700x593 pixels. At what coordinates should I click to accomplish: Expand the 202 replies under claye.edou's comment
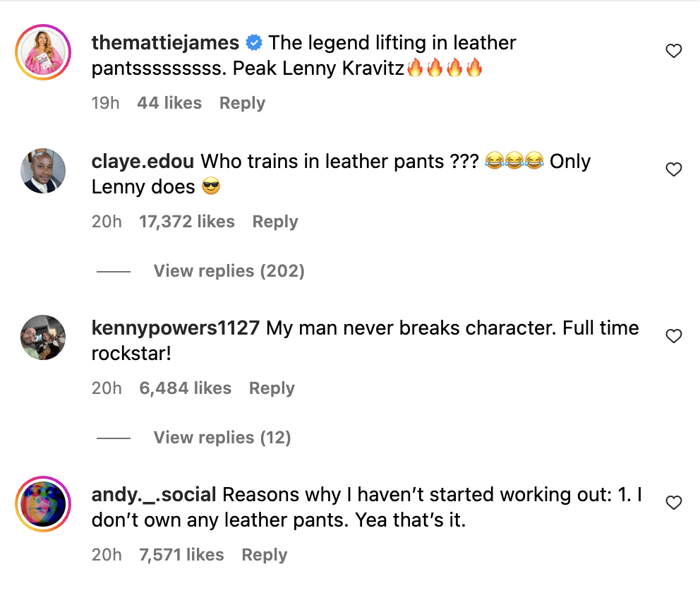(x=229, y=270)
